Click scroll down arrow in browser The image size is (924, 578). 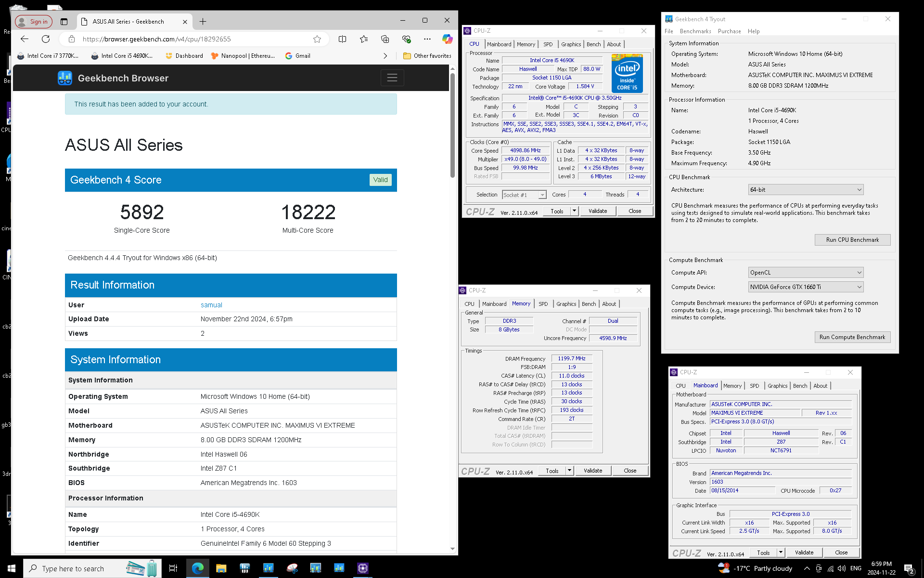click(452, 549)
